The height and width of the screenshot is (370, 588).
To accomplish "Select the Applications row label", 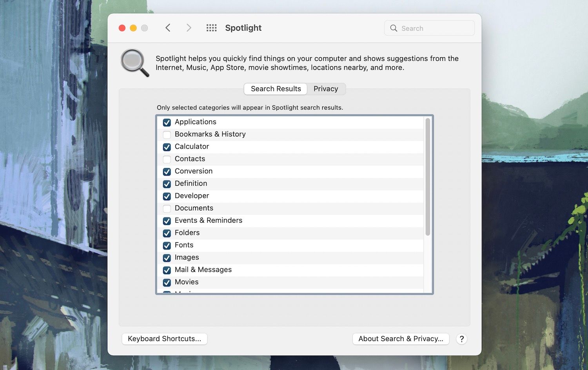I will tap(196, 122).
